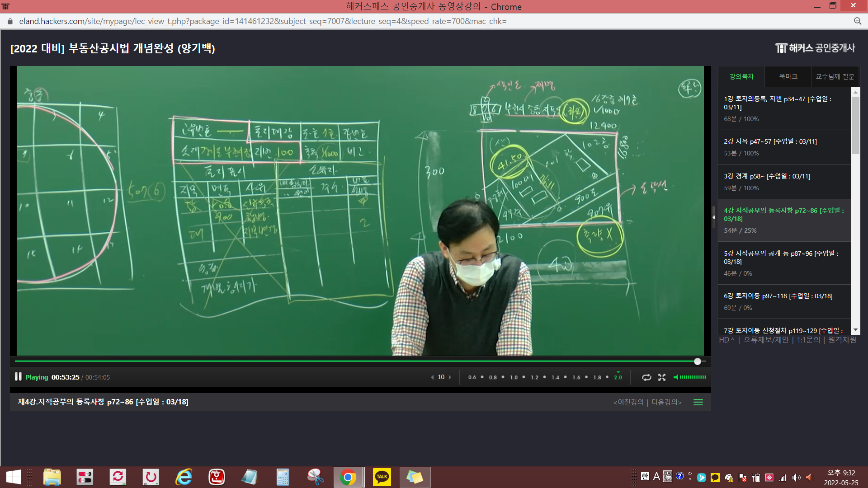Switch to the 북마크 tab
Screen dimensions: 868x488
(x=788, y=77)
